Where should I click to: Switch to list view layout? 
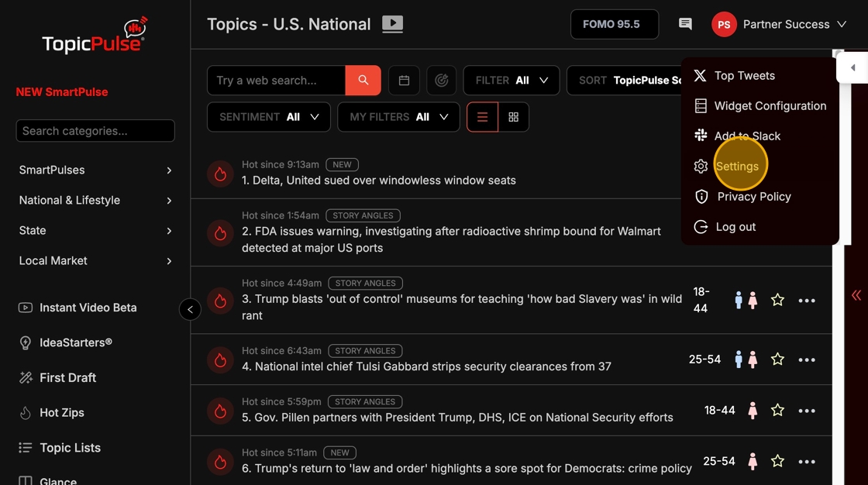tap(482, 117)
